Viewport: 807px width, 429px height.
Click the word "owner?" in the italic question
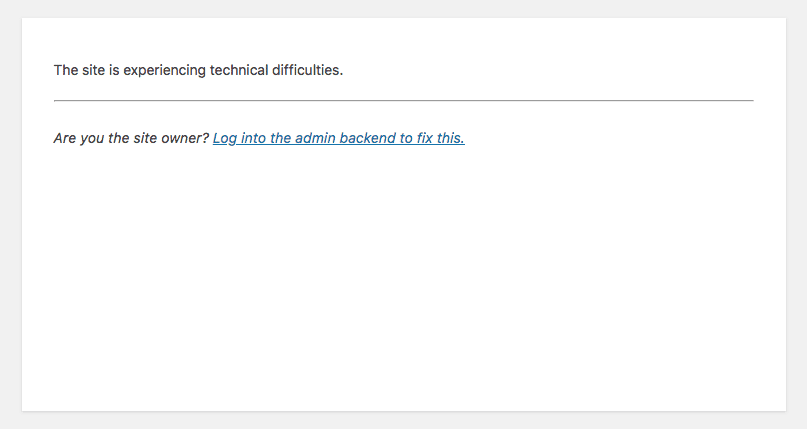pos(186,138)
